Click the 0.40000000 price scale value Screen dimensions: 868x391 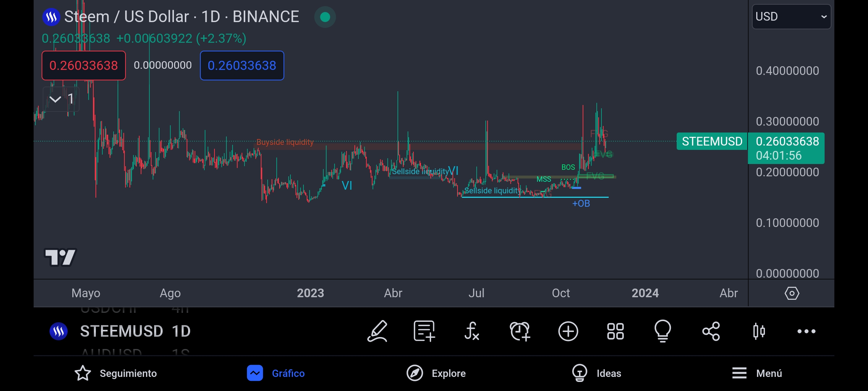787,71
